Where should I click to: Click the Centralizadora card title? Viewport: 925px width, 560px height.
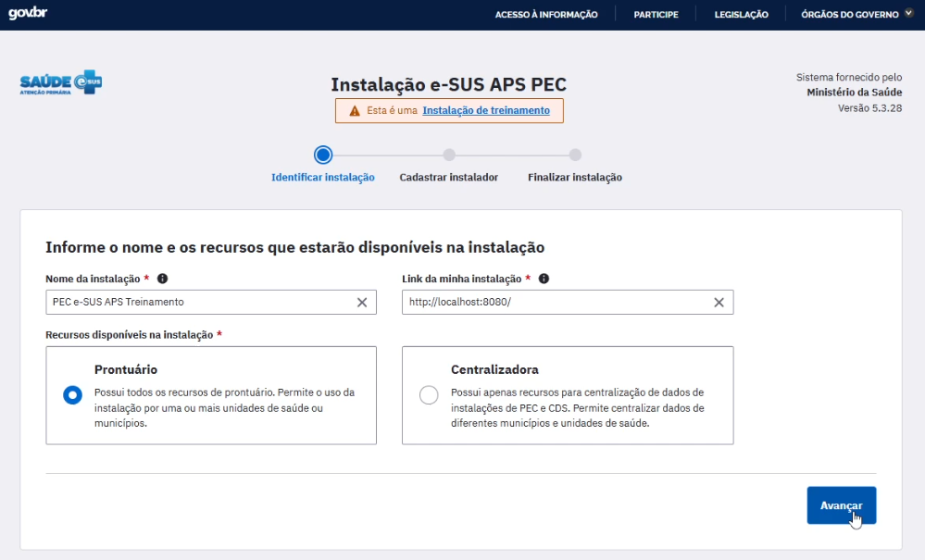[x=494, y=369]
